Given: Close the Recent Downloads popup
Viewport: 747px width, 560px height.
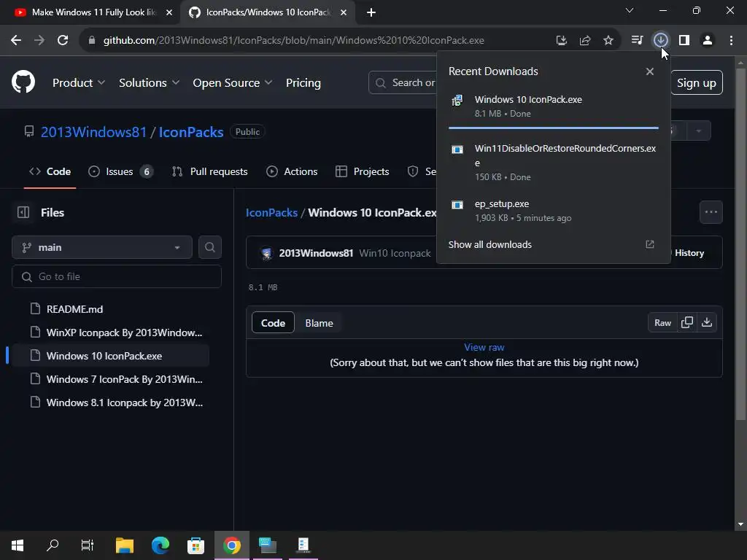Looking at the screenshot, I should (x=650, y=71).
